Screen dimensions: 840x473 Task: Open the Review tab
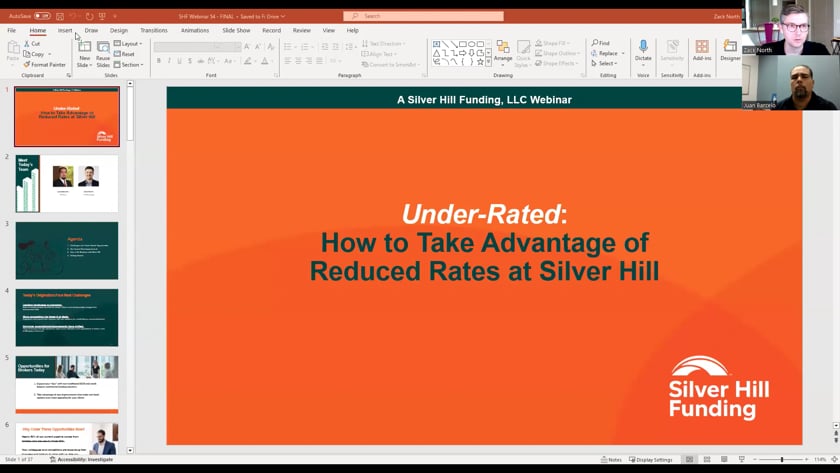pos(302,31)
